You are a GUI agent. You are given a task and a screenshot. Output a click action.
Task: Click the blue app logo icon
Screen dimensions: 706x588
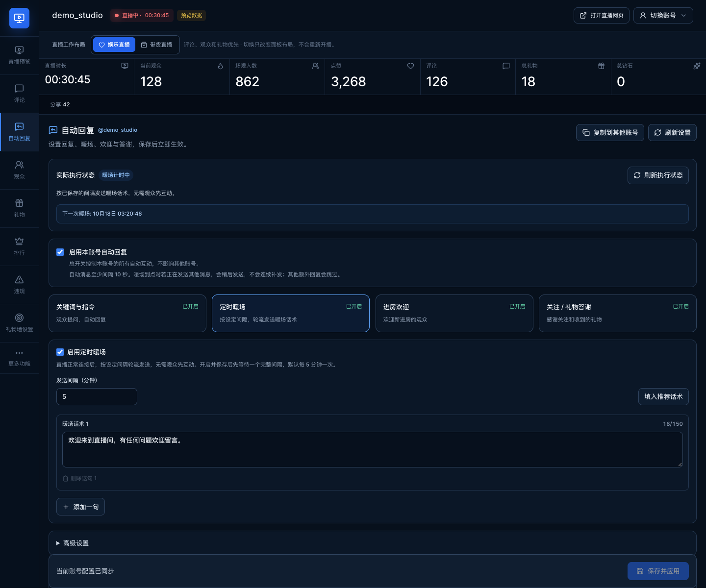(19, 18)
